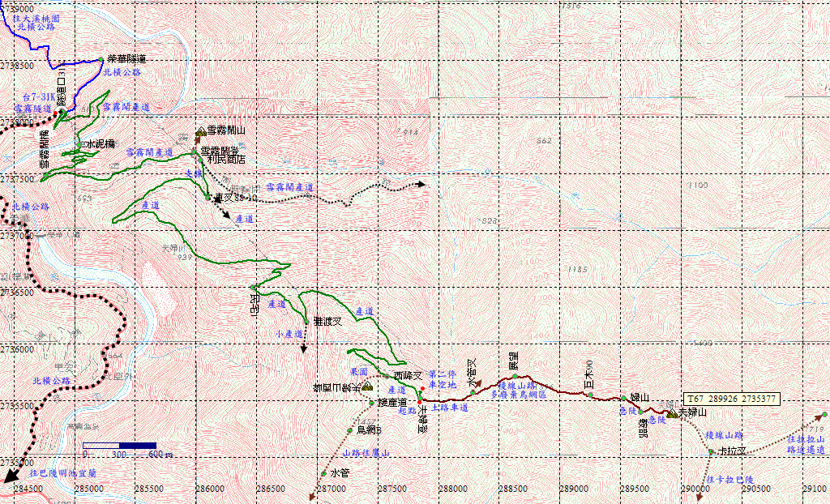Select the 西峰叉 junction waypoint
This screenshot has width=830, height=504.
387,376
